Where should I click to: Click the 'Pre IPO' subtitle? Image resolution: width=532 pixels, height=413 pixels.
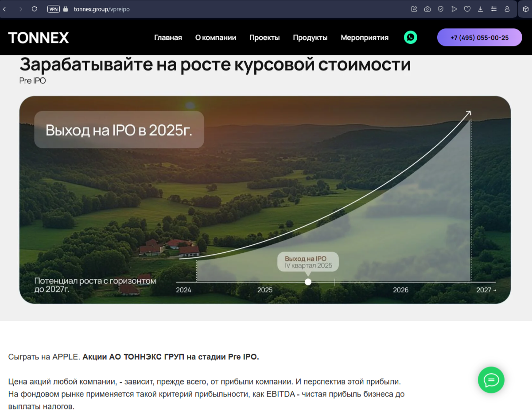pyautogui.click(x=32, y=81)
